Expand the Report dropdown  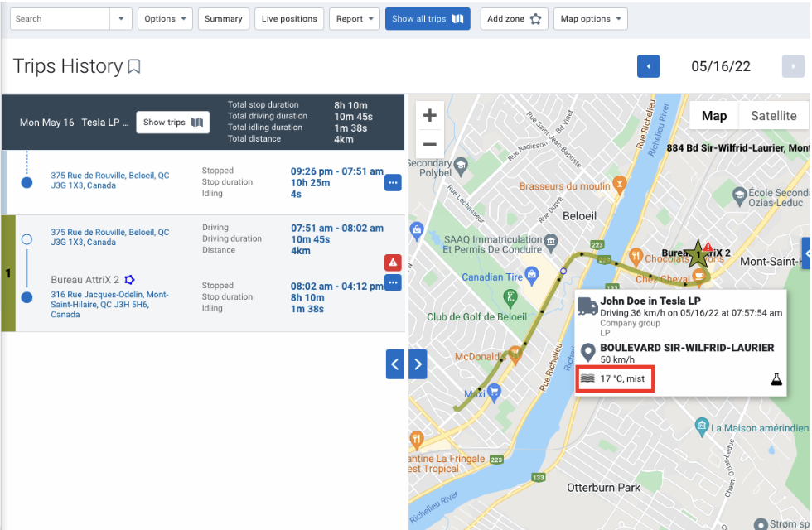coord(355,18)
